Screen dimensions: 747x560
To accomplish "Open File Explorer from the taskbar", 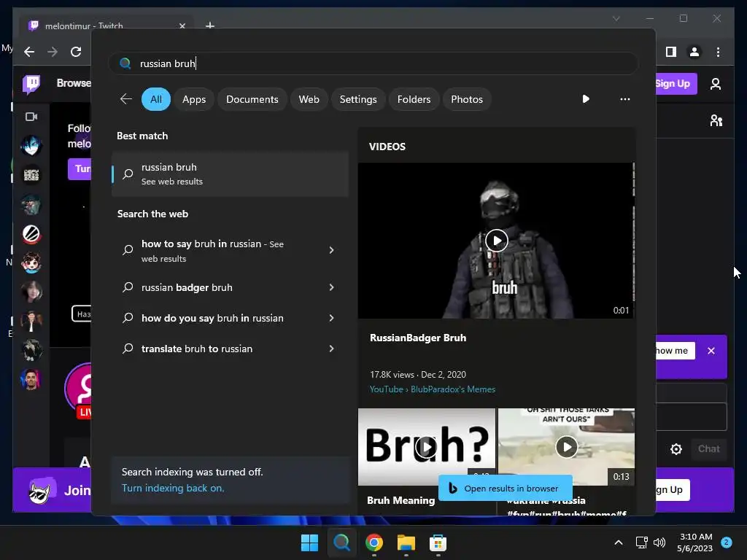I will (406, 542).
